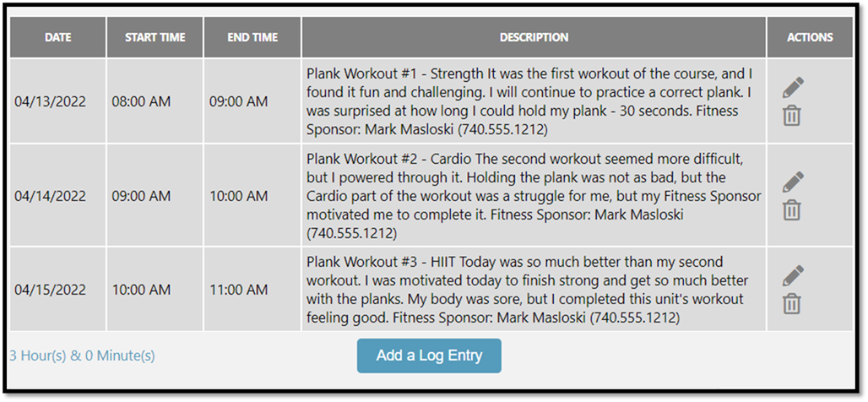Click the End Time column header
This screenshot has width=868, height=402.
[252, 37]
